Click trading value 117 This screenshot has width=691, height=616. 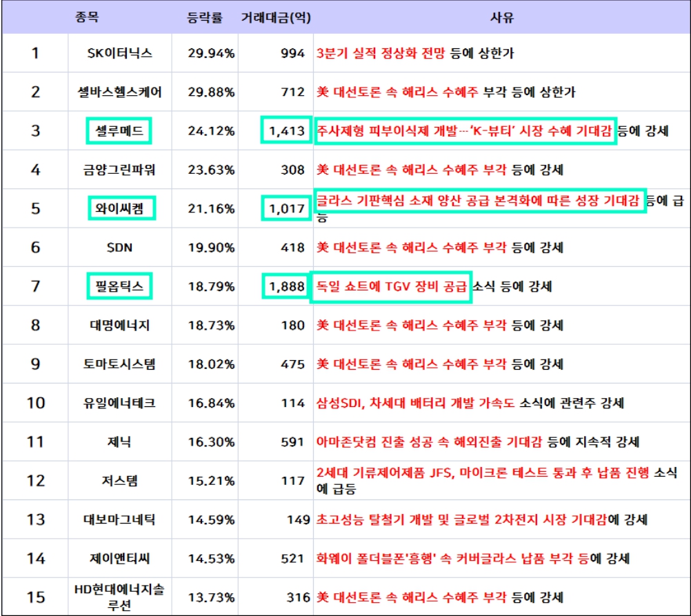click(292, 481)
